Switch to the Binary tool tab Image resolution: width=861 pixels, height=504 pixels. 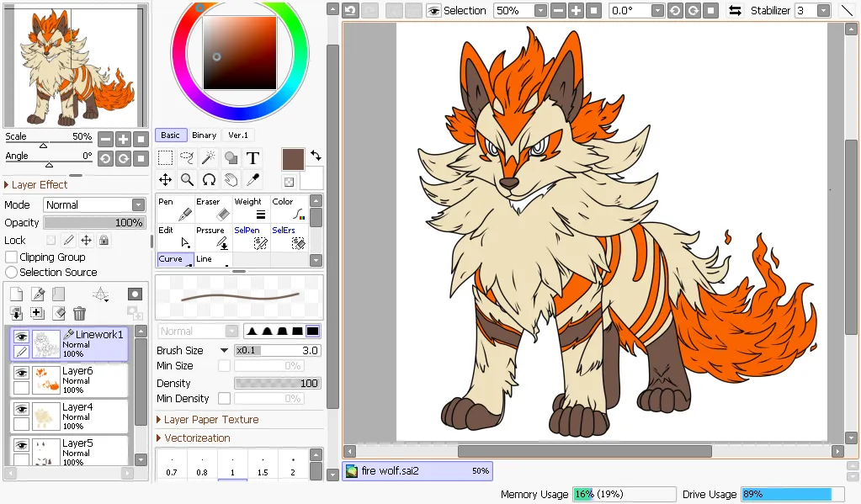click(x=205, y=135)
